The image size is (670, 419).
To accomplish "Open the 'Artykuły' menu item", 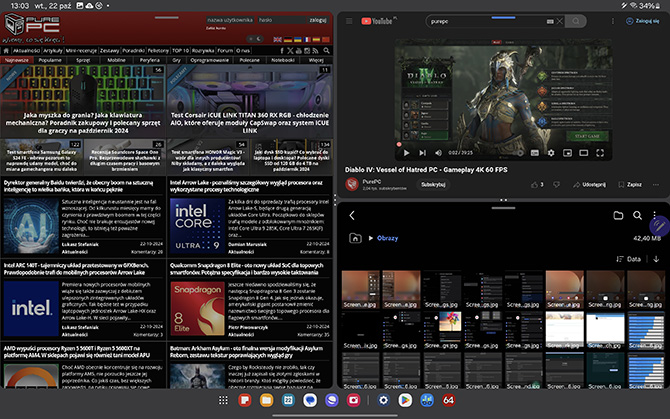I will coord(53,50).
